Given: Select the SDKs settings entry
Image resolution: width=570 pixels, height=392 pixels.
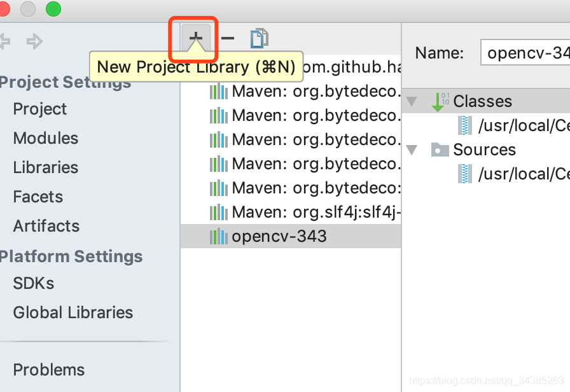Looking at the screenshot, I should pos(33,283).
